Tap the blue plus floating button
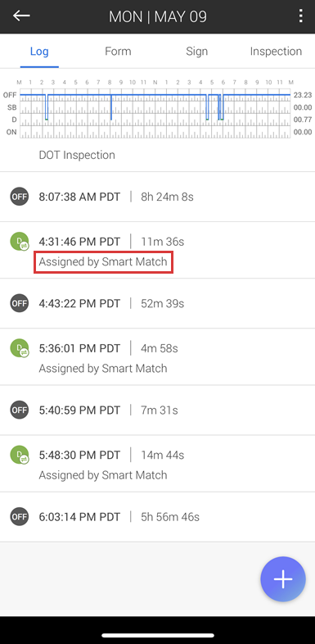This screenshot has width=315, height=644. pyautogui.click(x=283, y=579)
